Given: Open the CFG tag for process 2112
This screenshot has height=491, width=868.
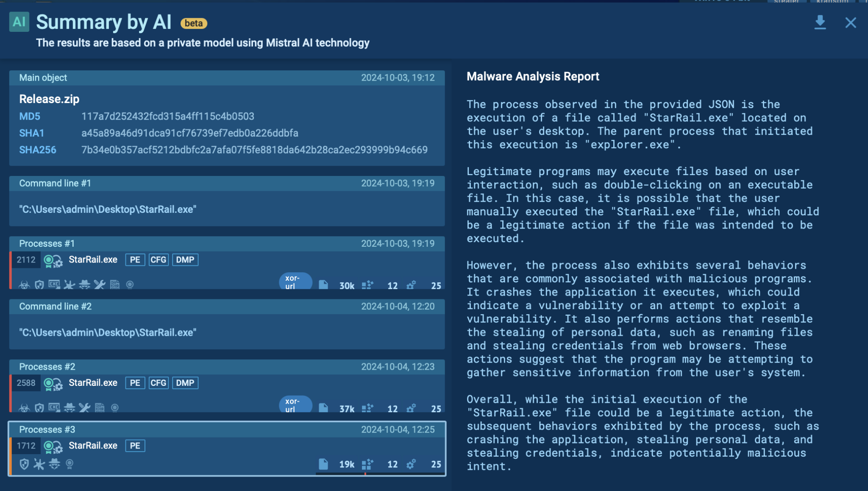Looking at the screenshot, I should point(159,259).
